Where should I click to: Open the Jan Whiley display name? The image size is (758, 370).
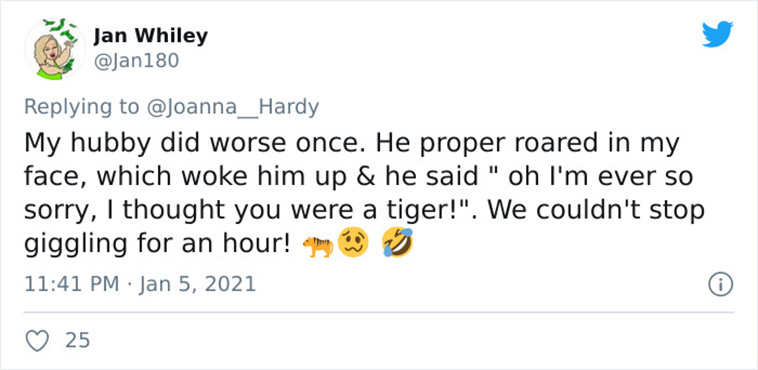[150, 35]
